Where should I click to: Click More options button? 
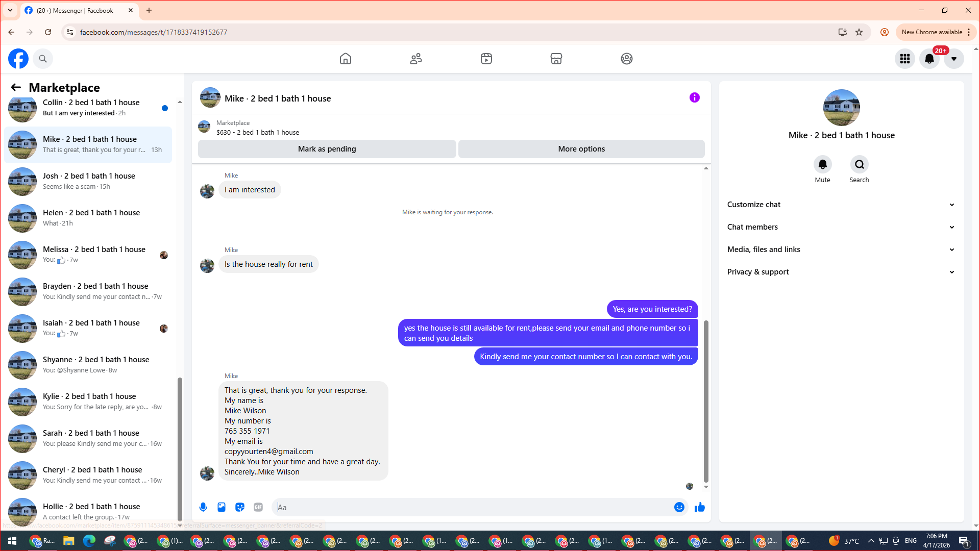[x=581, y=149]
